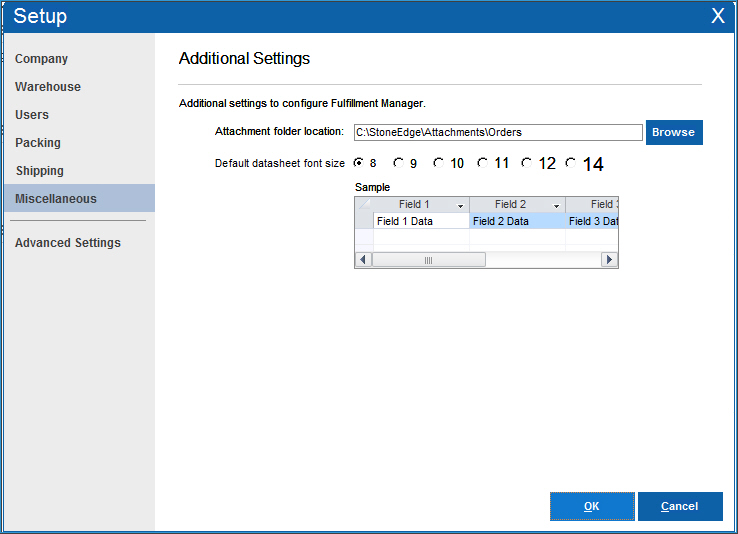Open Field 1 column dropdown arrow
This screenshot has height=534, width=738.
[460, 205]
